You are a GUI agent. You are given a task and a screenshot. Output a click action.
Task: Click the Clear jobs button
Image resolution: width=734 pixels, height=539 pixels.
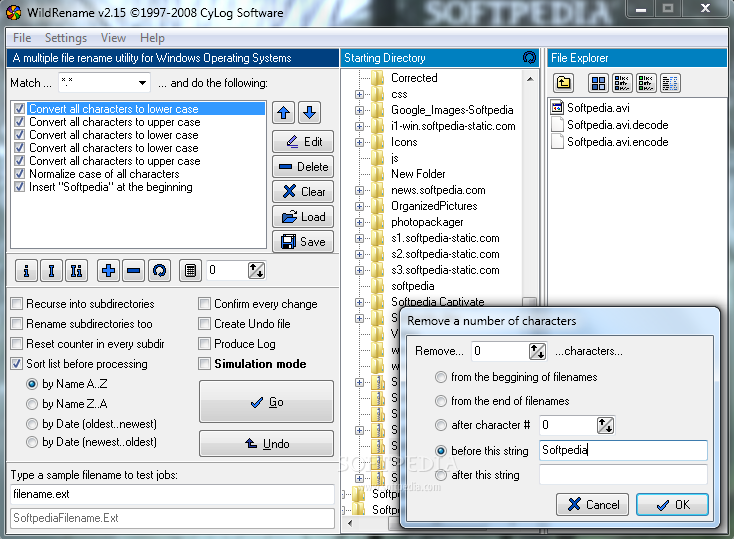303,191
